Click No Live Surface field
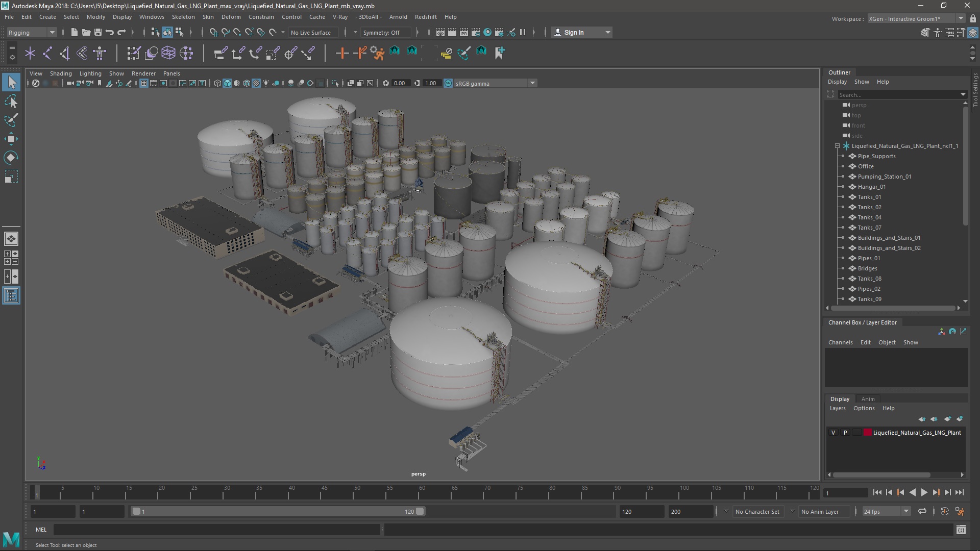Viewport: 980px width, 551px height. point(314,32)
